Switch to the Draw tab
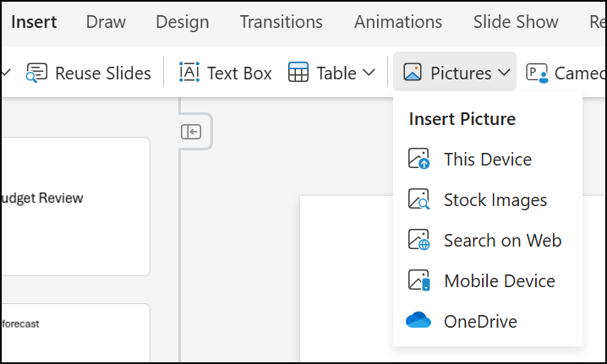 pyautogui.click(x=106, y=22)
